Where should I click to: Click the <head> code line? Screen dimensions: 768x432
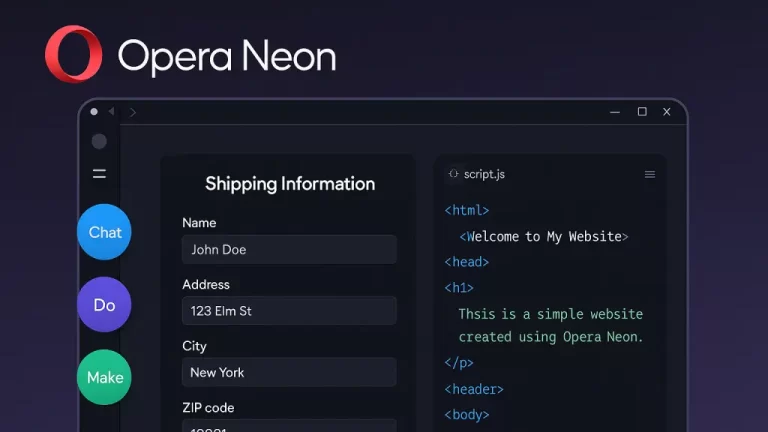coord(467,262)
